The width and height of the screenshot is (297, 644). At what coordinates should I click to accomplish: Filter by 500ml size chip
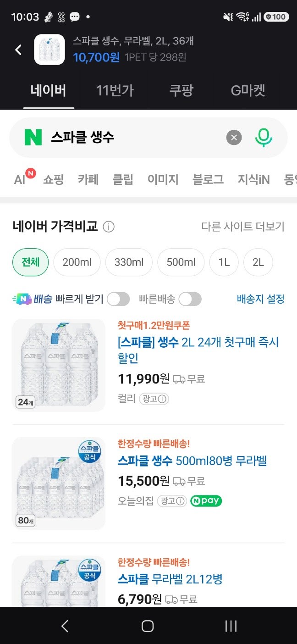coord(181,262)
